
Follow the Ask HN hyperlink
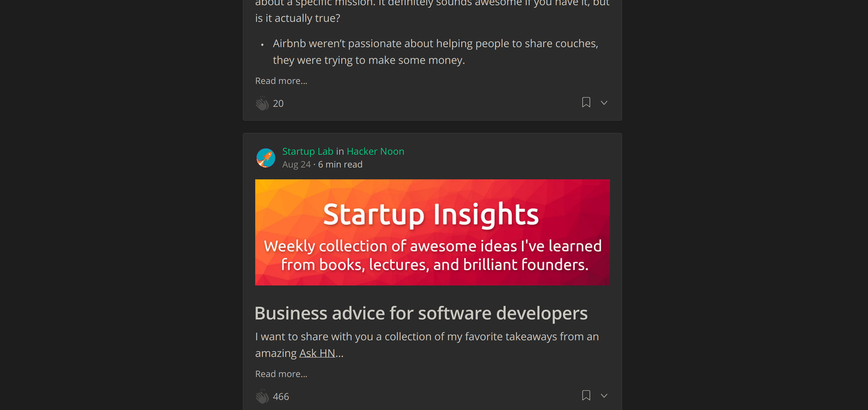point(317,353)
